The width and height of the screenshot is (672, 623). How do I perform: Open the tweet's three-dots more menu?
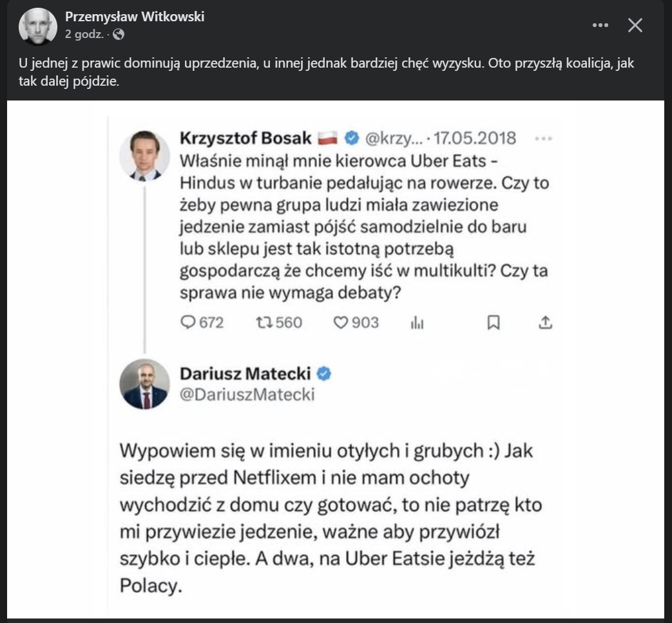544,138
